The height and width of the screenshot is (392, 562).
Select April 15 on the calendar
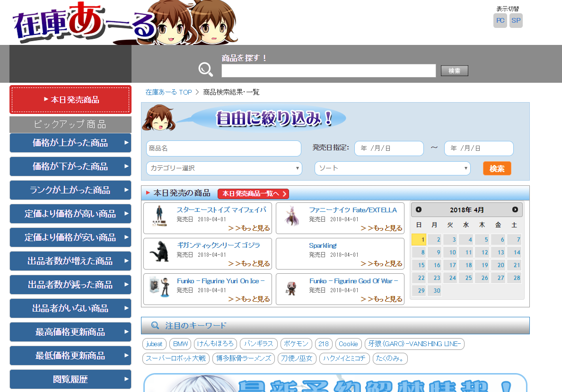tap(419, 265)
